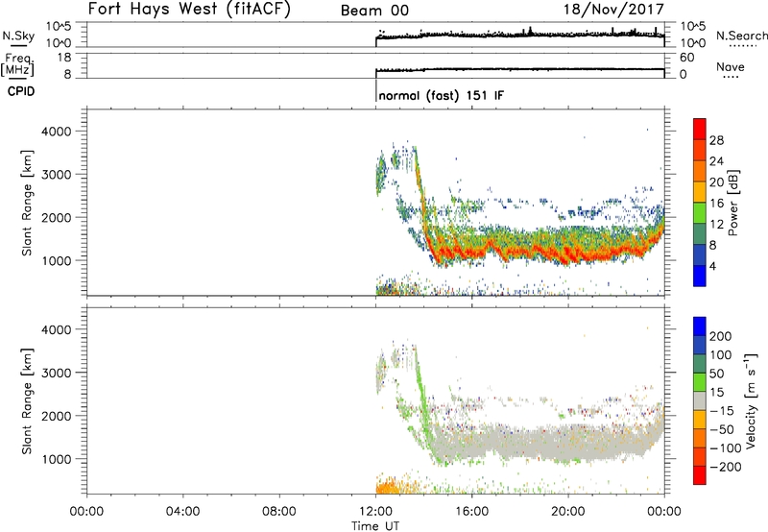Click the yellow 16–20 dB Power colorbar segment
This screenshot has width=768, height=532.
pos(700,191)
